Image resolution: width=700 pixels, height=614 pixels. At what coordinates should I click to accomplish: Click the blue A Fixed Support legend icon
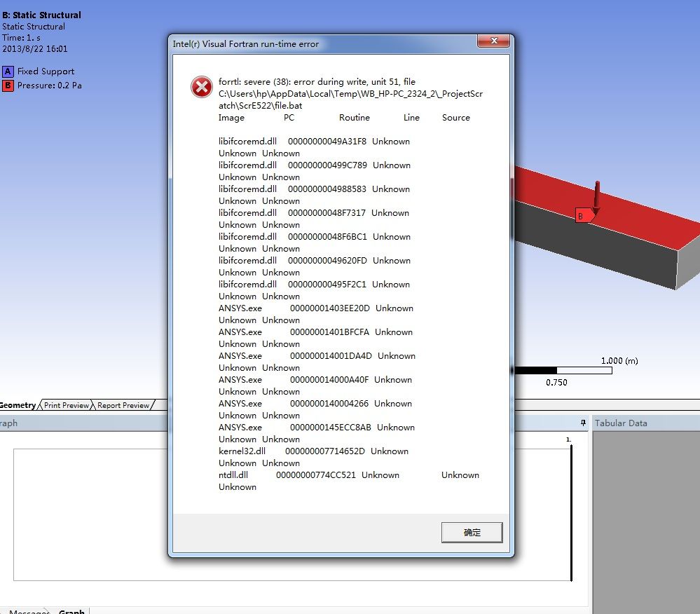tap(8, 71)
